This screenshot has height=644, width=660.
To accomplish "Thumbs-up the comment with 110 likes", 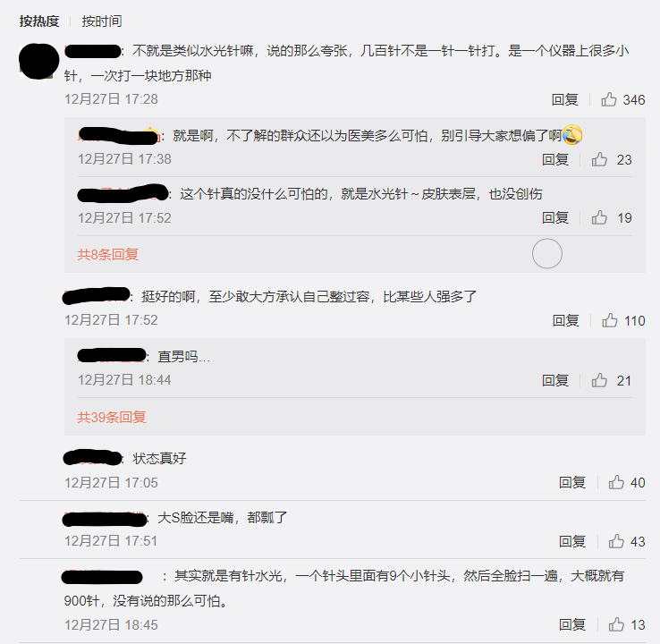I will (610, 321).
